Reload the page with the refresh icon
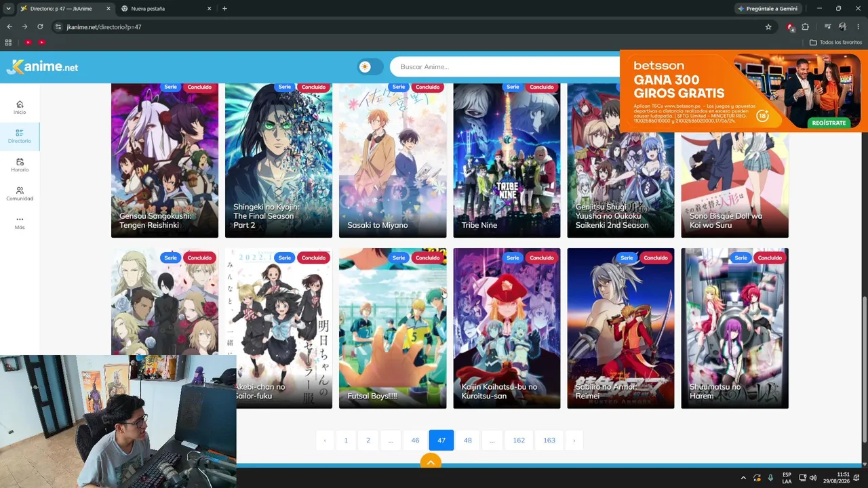 pyautogui.click(x=40, y=27)
